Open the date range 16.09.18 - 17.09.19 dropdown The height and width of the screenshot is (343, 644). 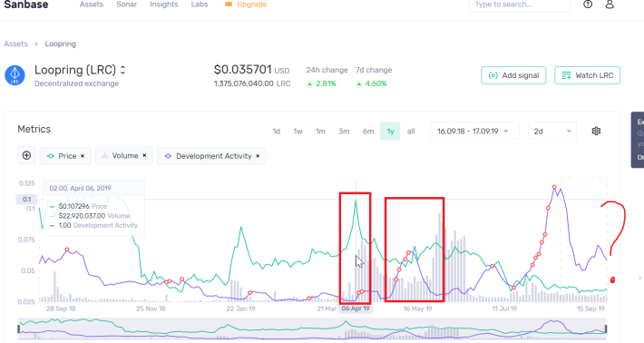pyautogui.click(x=474, y=131)
